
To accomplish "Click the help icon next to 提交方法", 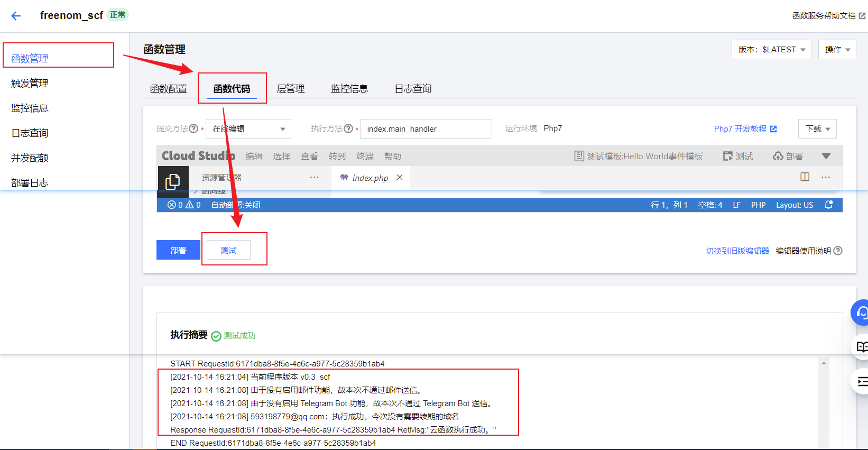I will (x=193, y=128).
